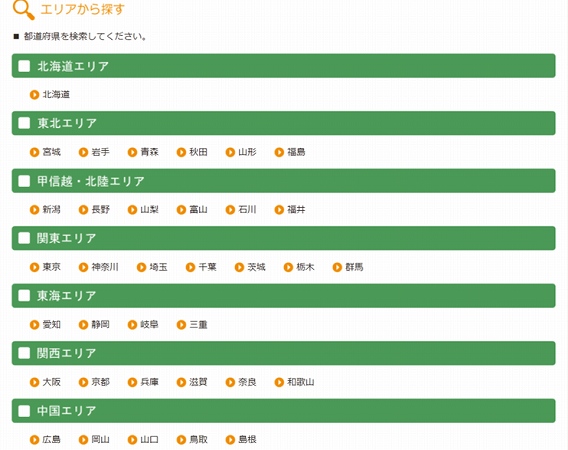Open the 中国エリア section header
The height and width of the screenshot is (450, 568).
click(x=284, y=411)
